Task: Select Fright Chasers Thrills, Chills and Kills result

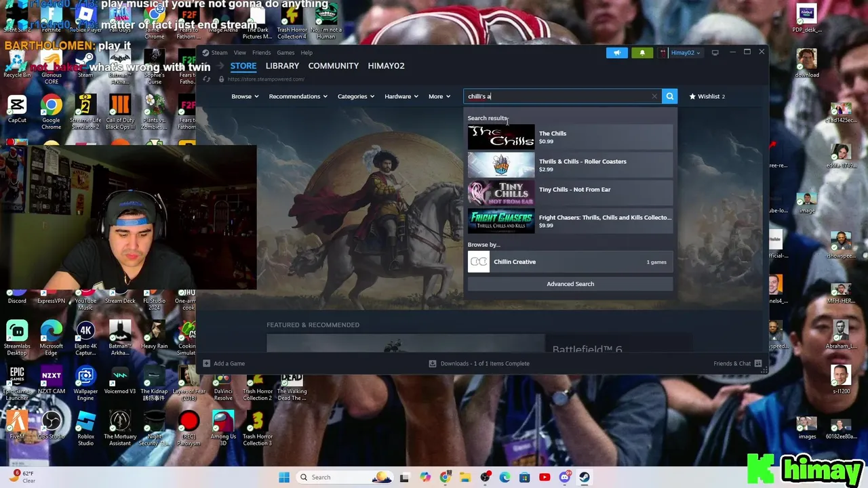Action: pos(570,221)
